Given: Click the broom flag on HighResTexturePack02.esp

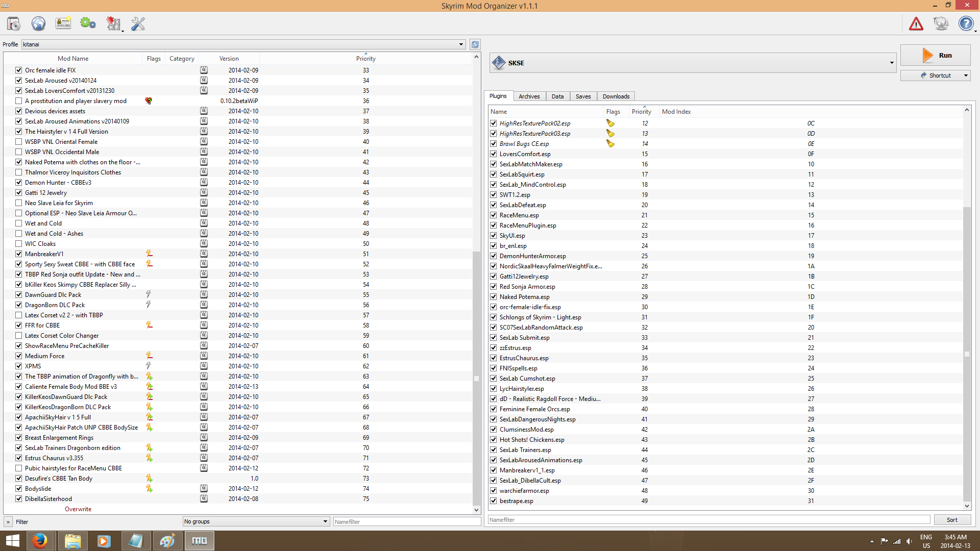Looking at the screenshot, I should (x=610, y=123).
